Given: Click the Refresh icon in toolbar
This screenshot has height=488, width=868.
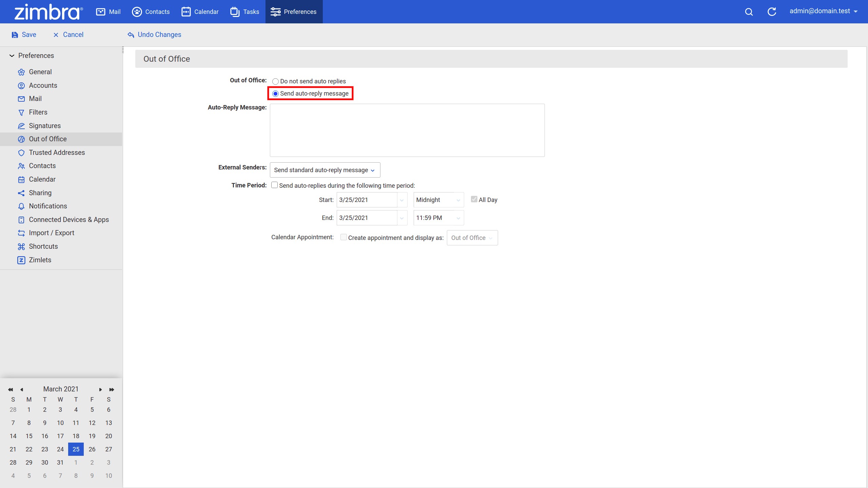Looking at the screenshot, I should (x=771, y=11).
